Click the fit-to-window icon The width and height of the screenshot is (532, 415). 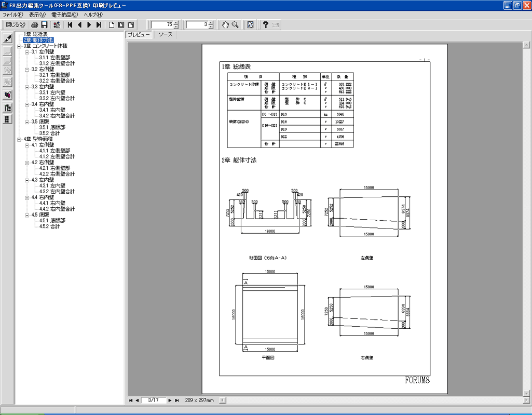point(250,25)
